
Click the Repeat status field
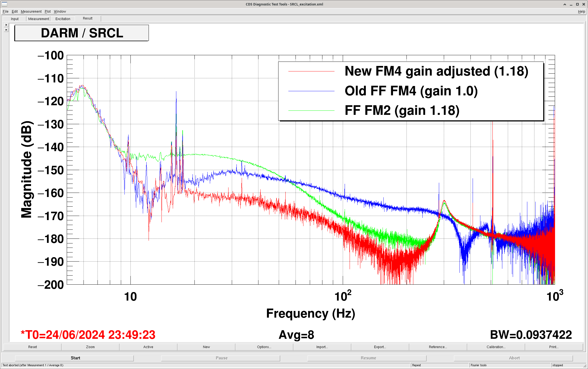tap(440, 365)
